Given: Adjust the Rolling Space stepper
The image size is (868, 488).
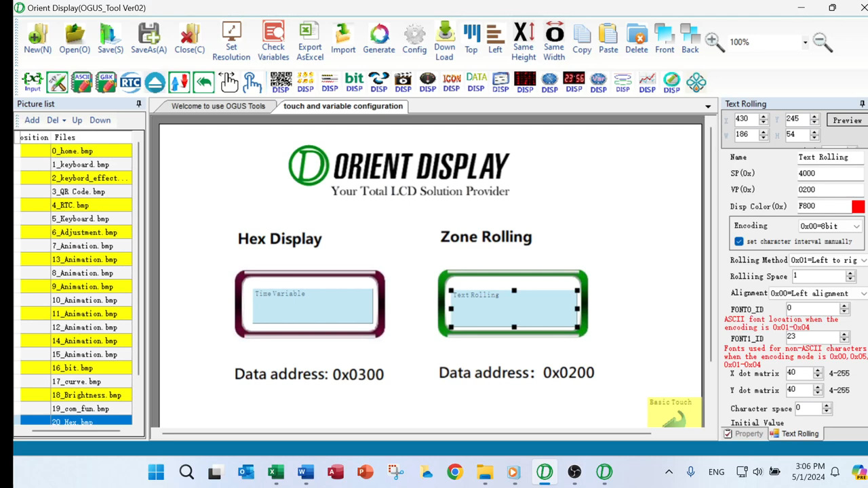Looking at the screenshot, I should (x=850, y=277).
